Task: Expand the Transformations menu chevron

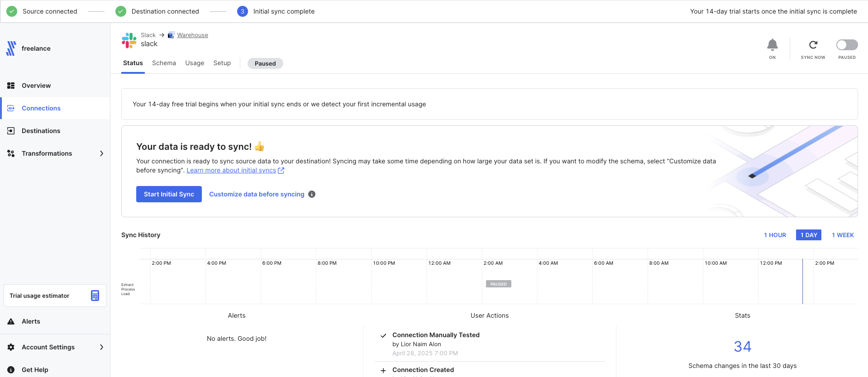Action: pyautogui.click(x=101, y=153)
